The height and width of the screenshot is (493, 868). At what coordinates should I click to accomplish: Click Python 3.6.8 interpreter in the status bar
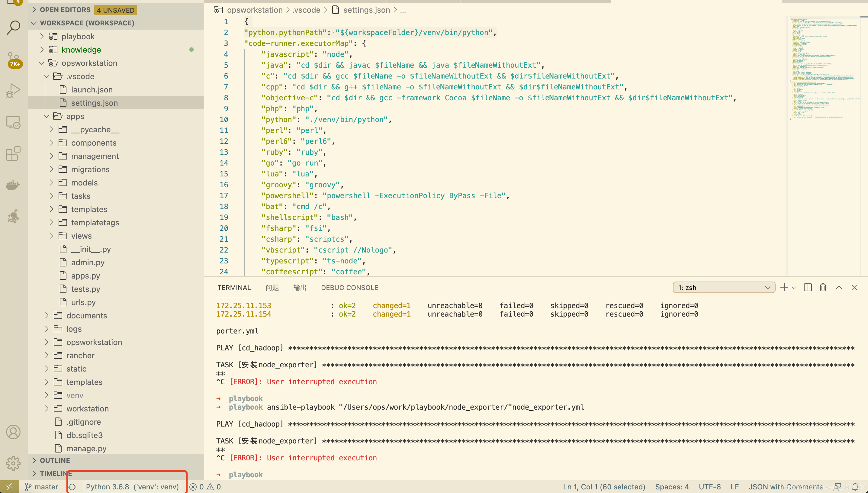(x=132, y=487)
